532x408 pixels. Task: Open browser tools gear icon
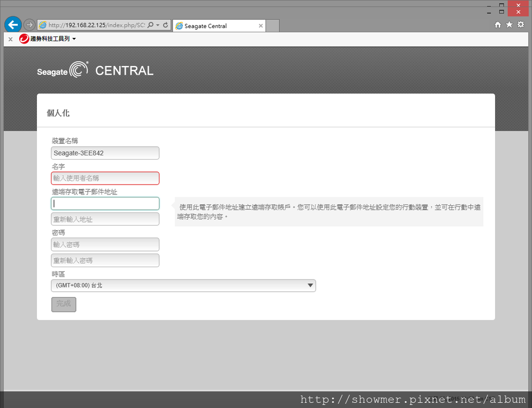click(x=521, y=24)
